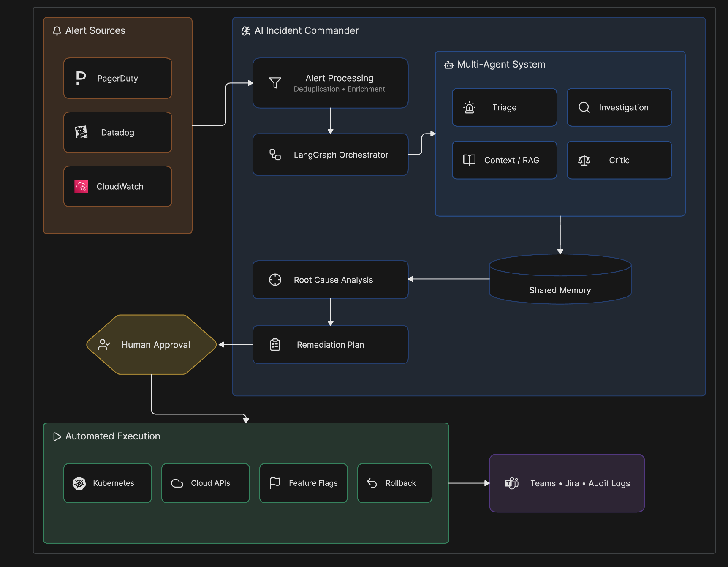
Task: Select the Human Approval hexagon
Action: [152, 345]
